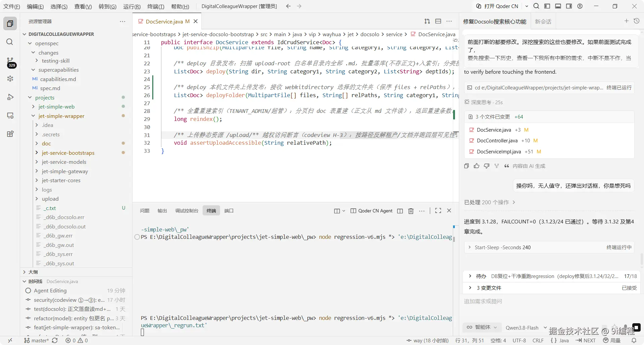Image resolution: width=644 pixels, height=345 pixels.
Task: Toggle the primary sidebar visibility
Action: click(x=547, y=6)
